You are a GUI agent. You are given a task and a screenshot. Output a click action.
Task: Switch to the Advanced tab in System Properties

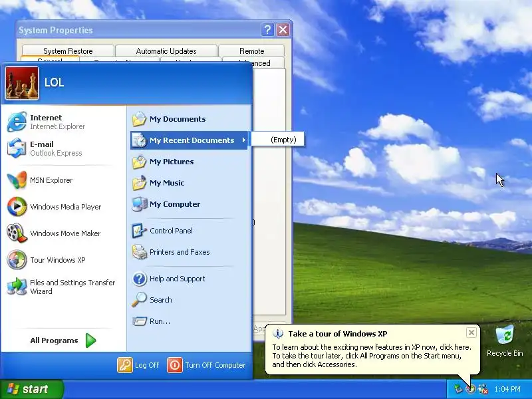pos(261,63)
